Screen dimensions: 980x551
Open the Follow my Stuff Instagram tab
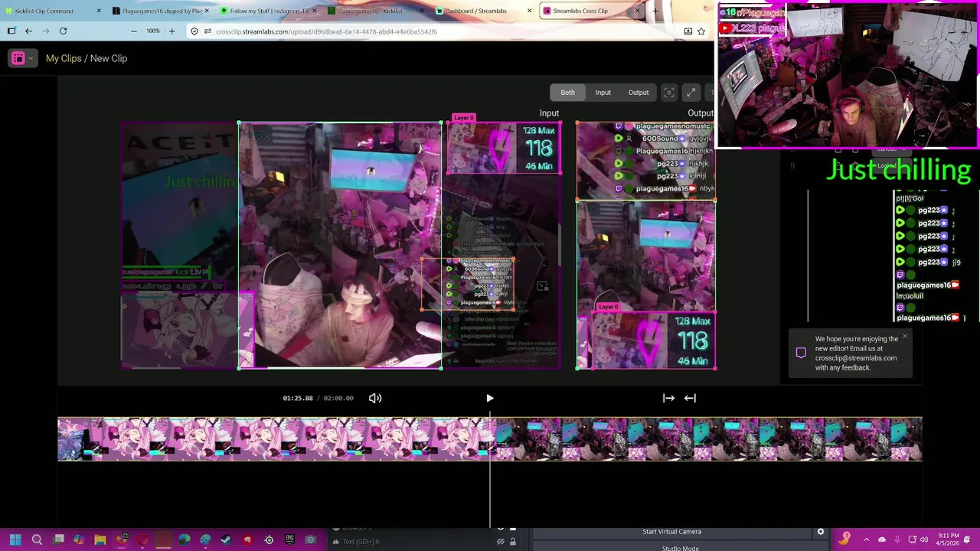268,11
